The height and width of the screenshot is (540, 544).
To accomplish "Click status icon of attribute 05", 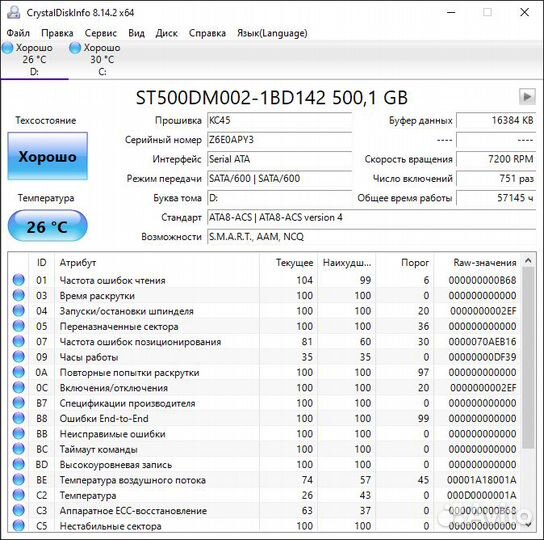I will pyautogui.click(x=19, y=326).
